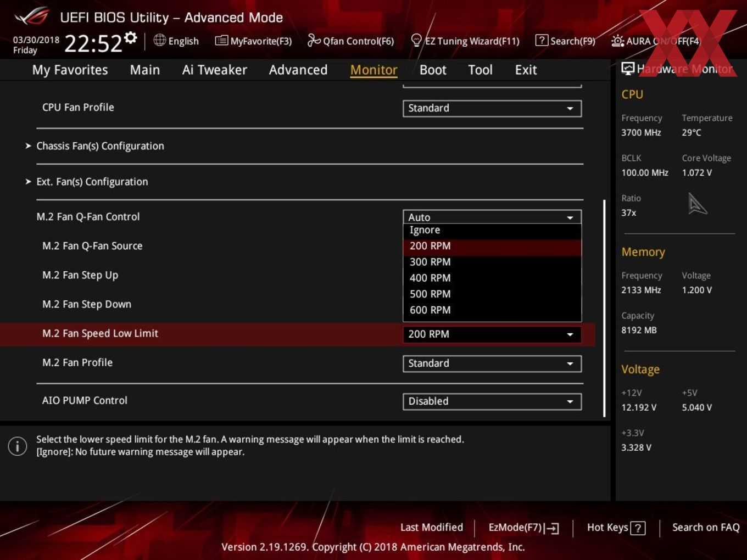Click the CPU frequency value 3700 MHz
747x560 pixels.
[641, 132]
